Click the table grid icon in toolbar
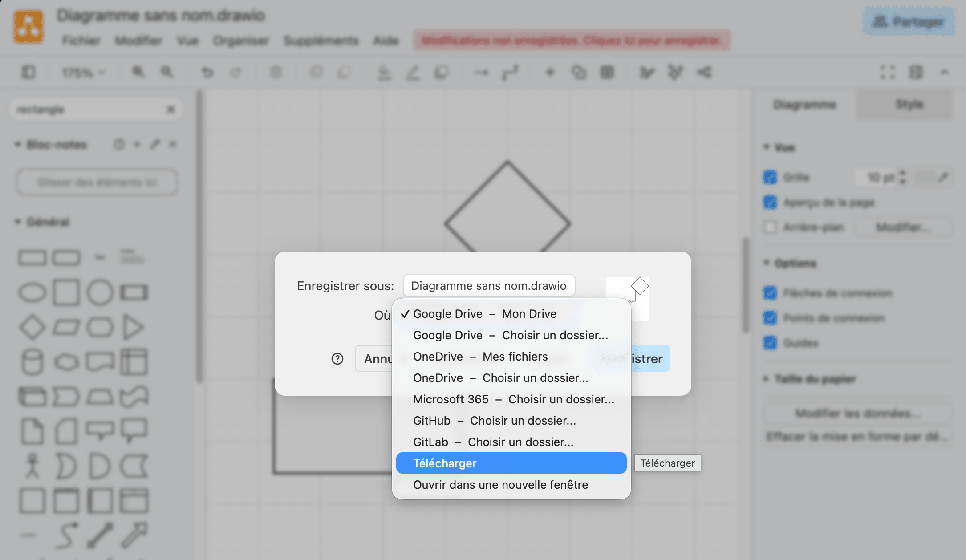Image resolution: width=966 pixels, height=560 pixels. (607, 72)
